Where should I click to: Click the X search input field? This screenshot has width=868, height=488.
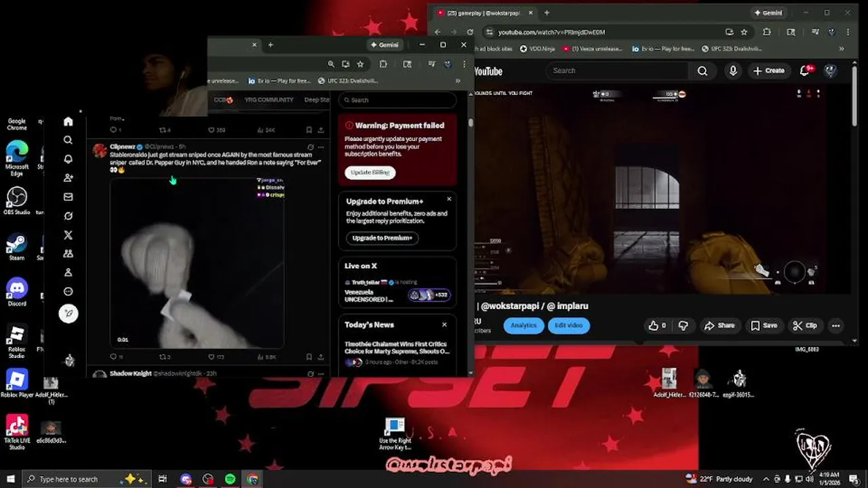397,100
